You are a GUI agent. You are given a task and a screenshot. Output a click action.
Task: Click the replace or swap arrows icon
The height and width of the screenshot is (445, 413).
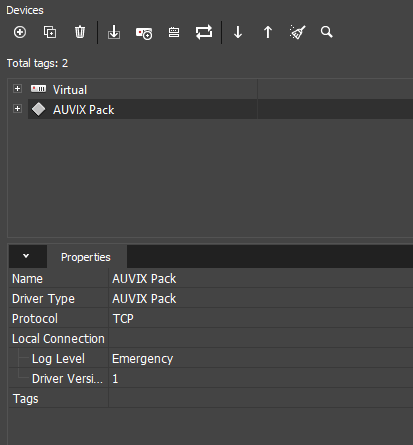204,32
